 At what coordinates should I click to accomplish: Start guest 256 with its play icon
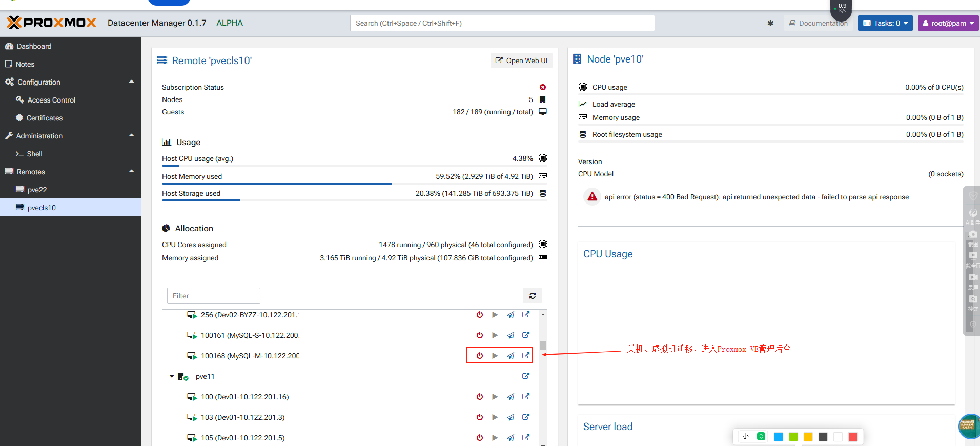(495, 315)
